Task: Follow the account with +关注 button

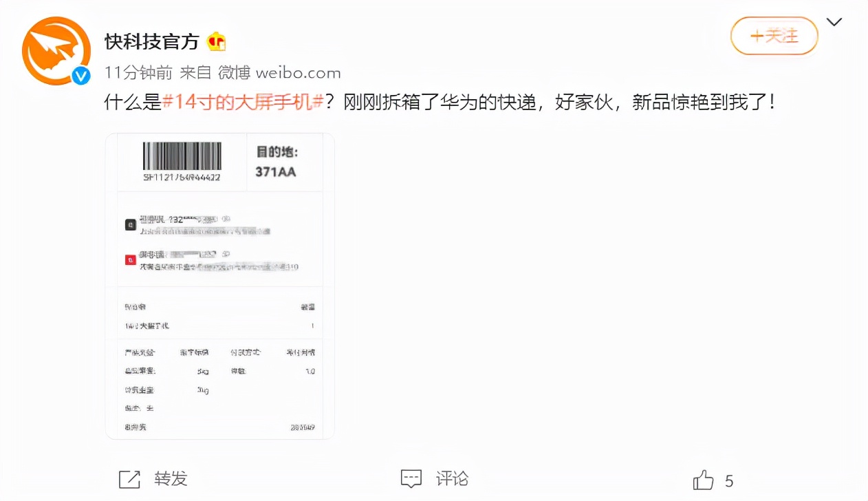Action: pyautogui.click(x=774, y=36)
